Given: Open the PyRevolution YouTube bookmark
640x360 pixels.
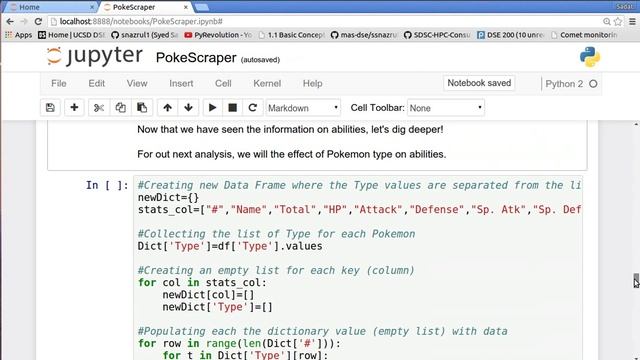Looking at the screenshot, I should pos(218,35).
